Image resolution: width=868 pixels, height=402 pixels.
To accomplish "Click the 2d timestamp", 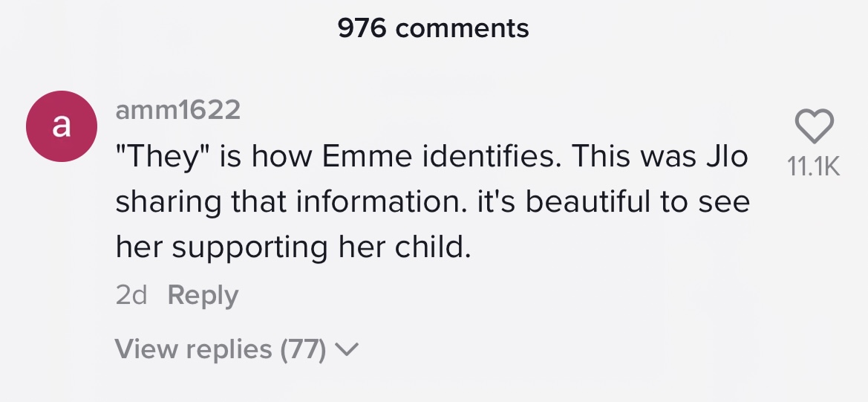I will tap(131, 295).
